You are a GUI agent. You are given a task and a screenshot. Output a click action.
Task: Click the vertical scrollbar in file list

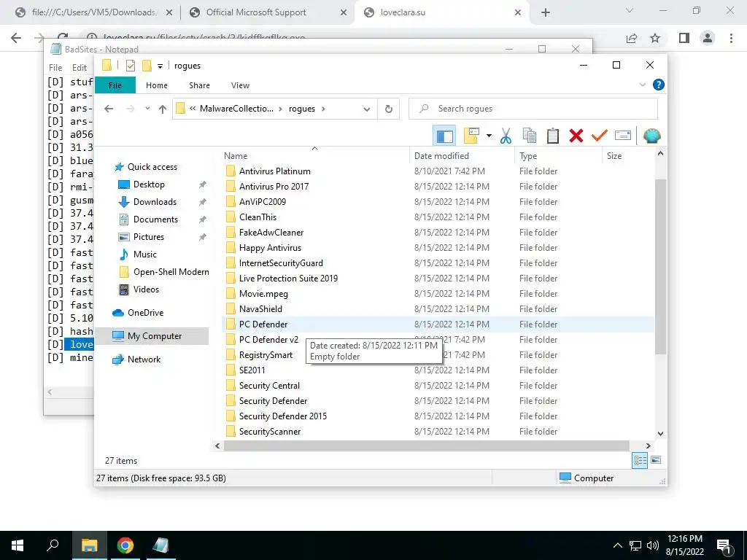pyautogui.click(x=660, y=267)
